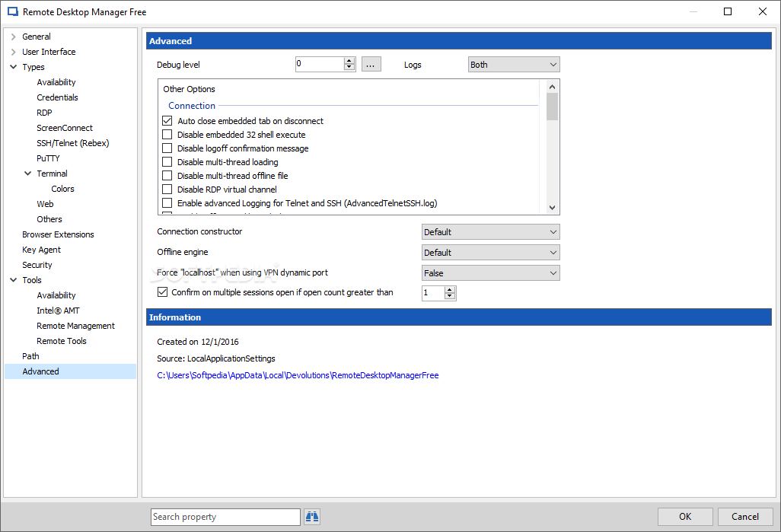The height and width of the screenshot is (532, 781).
Task: Collapse the Terminal tree node
Action: pyautogui.click(x=28, y=174)
